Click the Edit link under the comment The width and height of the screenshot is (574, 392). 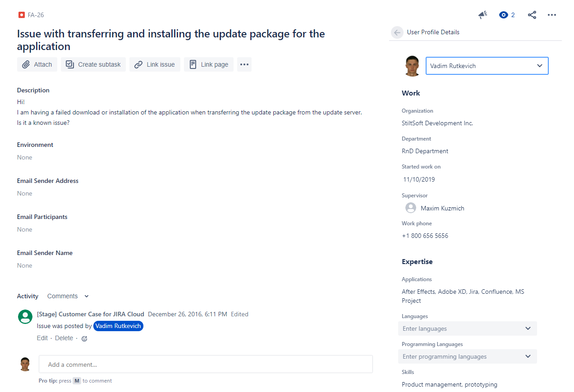[x=42, y=338]
